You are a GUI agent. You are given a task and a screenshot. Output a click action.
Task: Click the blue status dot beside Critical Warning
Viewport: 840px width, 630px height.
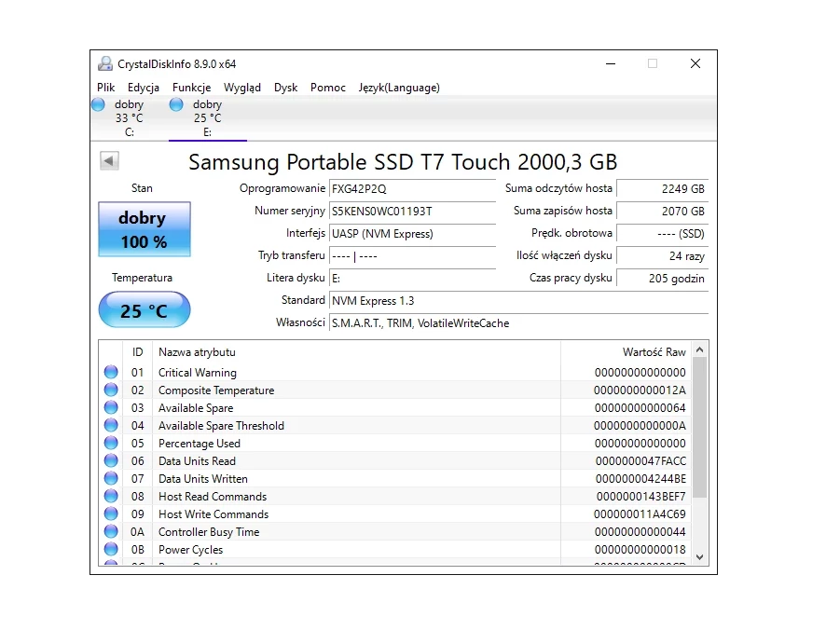coord(112,373)
